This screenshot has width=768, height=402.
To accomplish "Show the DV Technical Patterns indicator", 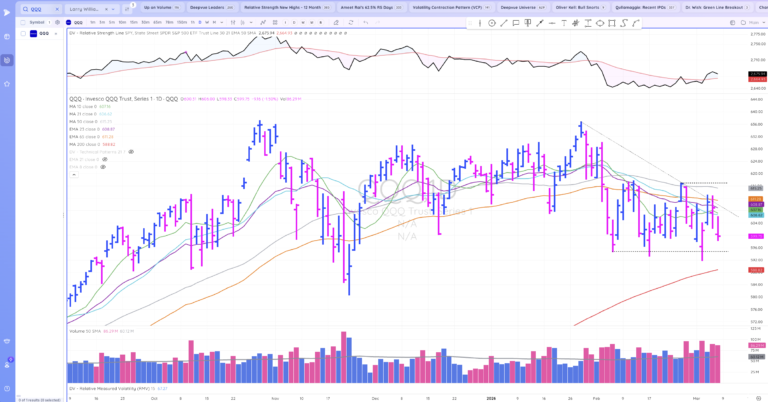I will pyautogui.click(x=131, y=152).
